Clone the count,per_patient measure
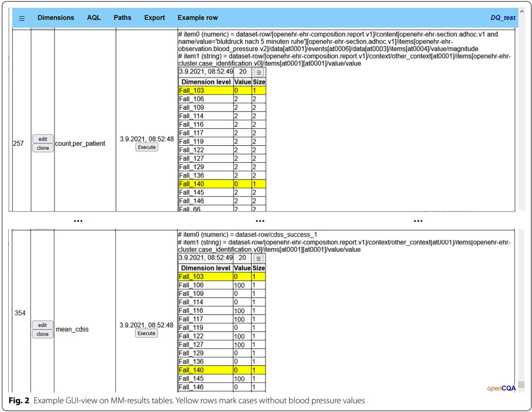Image resolution: width=532 pixels, height=412 pixels. coord(43,148)
